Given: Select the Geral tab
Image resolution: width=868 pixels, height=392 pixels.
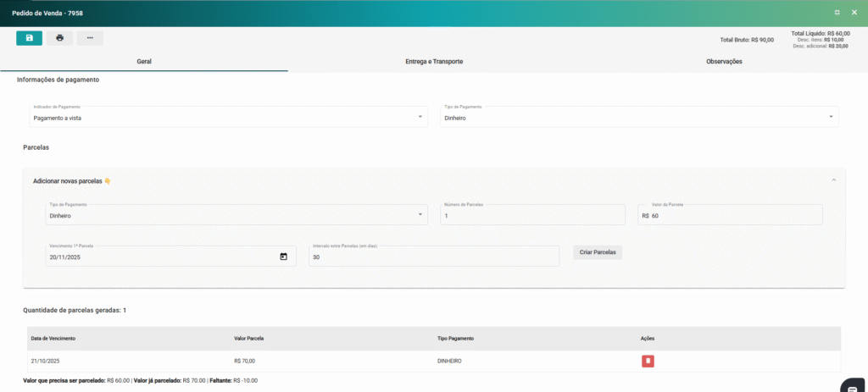Looking at the screenshot, I should click(x=144, y=62).
